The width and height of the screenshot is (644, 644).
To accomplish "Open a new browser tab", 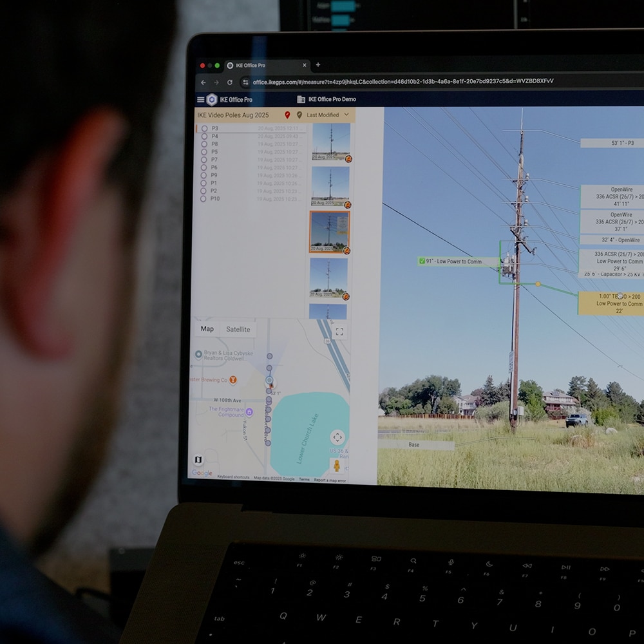I will 318,64.
